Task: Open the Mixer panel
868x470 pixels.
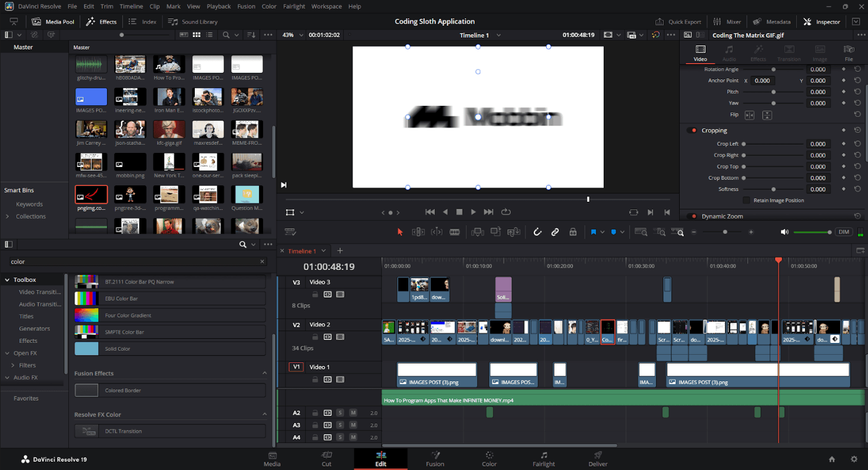Action: pos(727,22)
